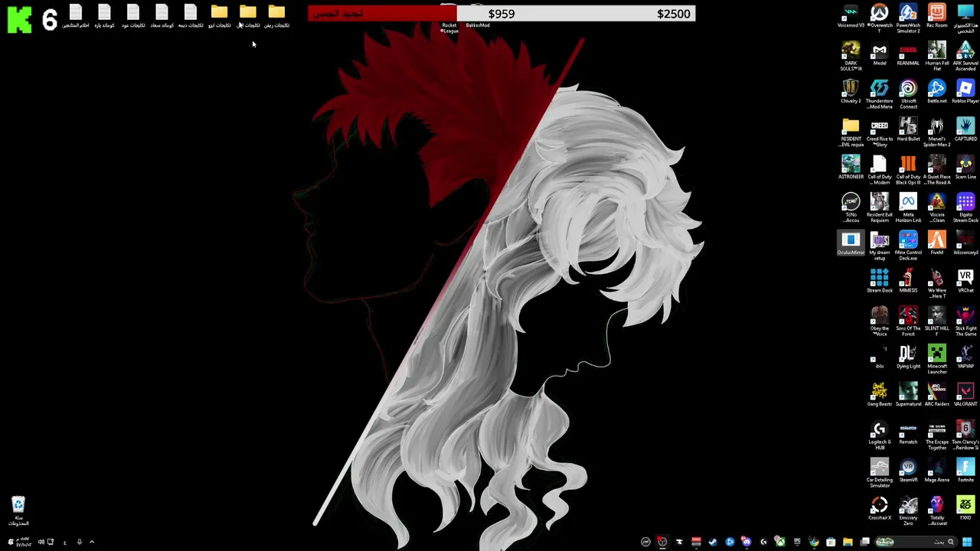Open the Emissary Zero shortcut
Image resolution: width=980 pixels, height=551 pixels.
[x=908, y=510]
